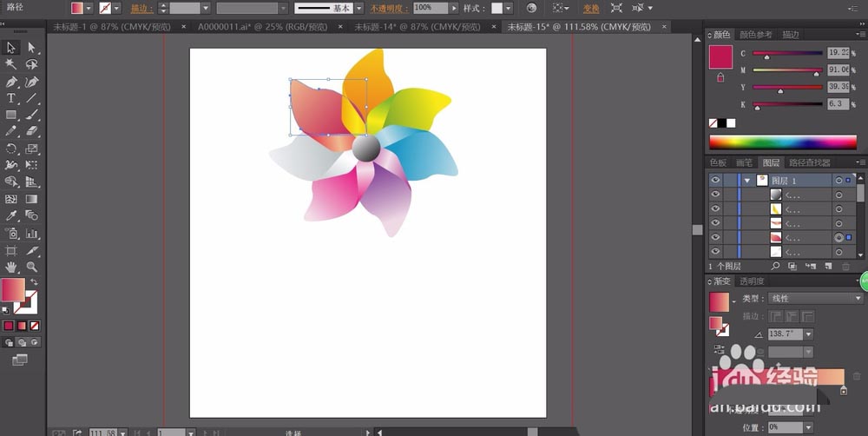Click the 描边 stroke link in control bar

click(x=141, y=9)
